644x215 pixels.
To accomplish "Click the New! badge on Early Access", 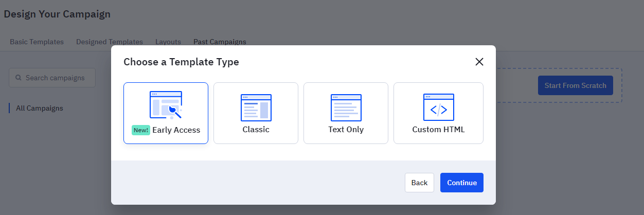I will pyautogui.click(x=141, y=130).
